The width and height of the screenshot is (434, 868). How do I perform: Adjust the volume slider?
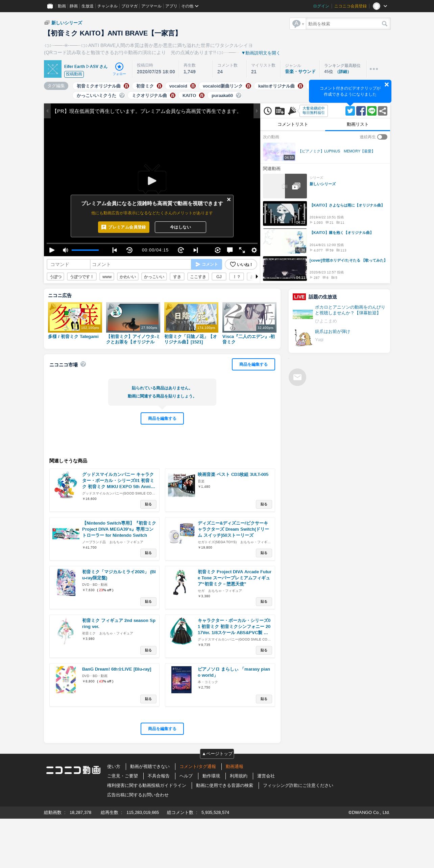click(85, 250)
